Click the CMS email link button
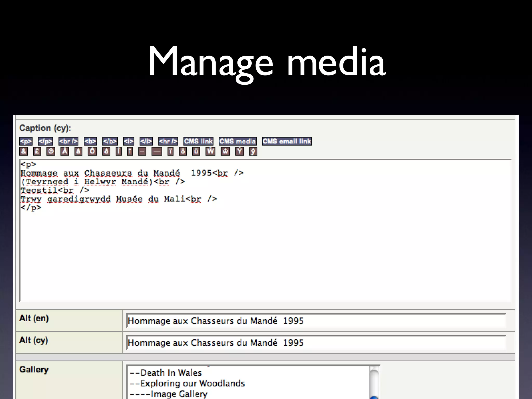 (x=287, y=141)
